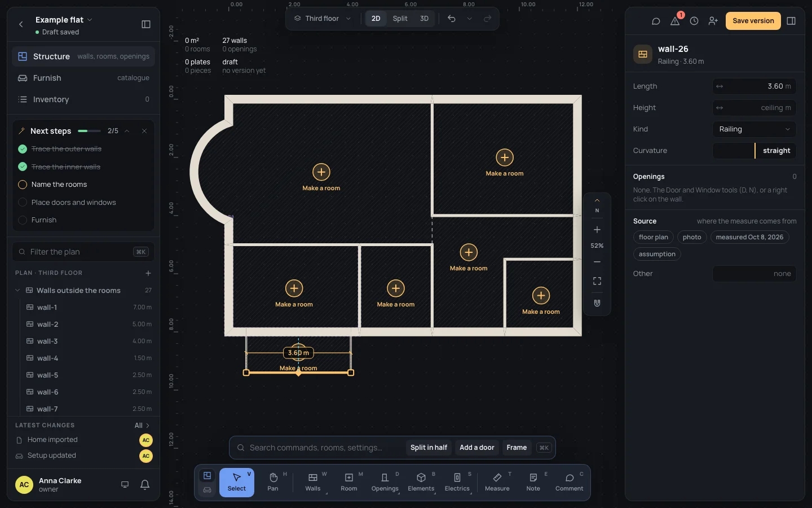Invite a collaborator to the plan
Viewport: 812px width, 508px height.
(x=713, y=21)
